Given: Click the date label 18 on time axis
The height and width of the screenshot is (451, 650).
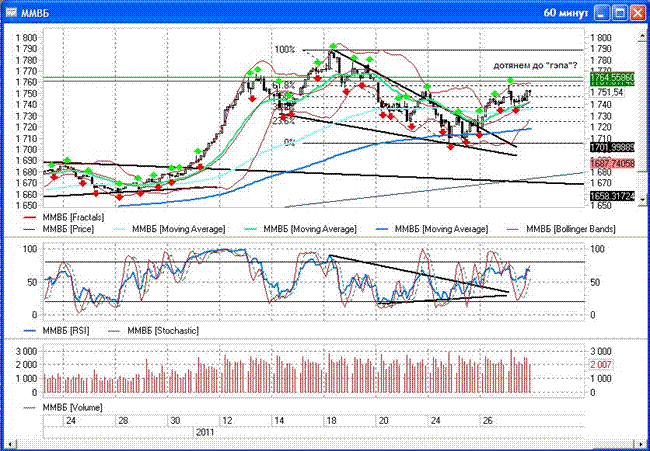Looking at the screenshot, I should click(x=331, y=421).
